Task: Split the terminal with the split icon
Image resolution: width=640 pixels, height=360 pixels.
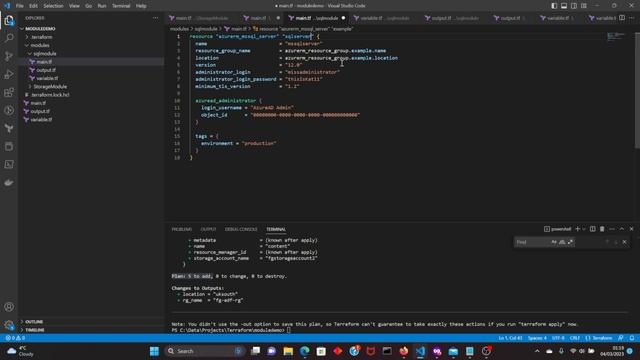Action: click(x=593, y=229)
